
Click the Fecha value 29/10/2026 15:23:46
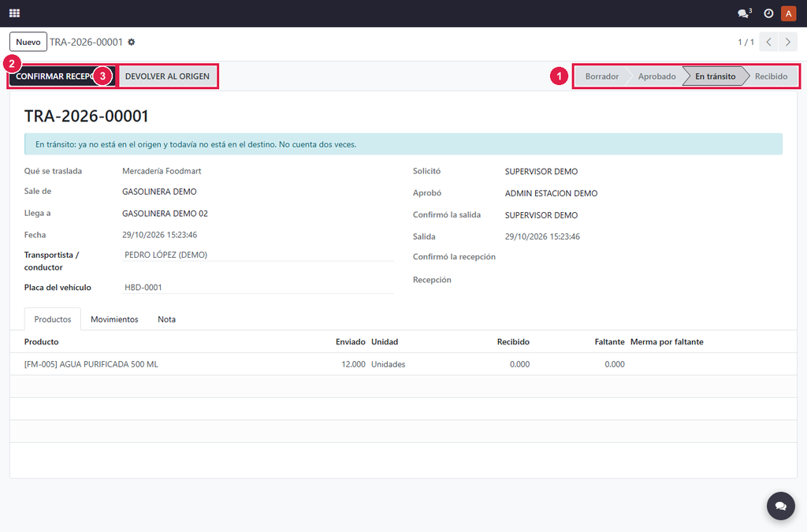tap(159, 235)
